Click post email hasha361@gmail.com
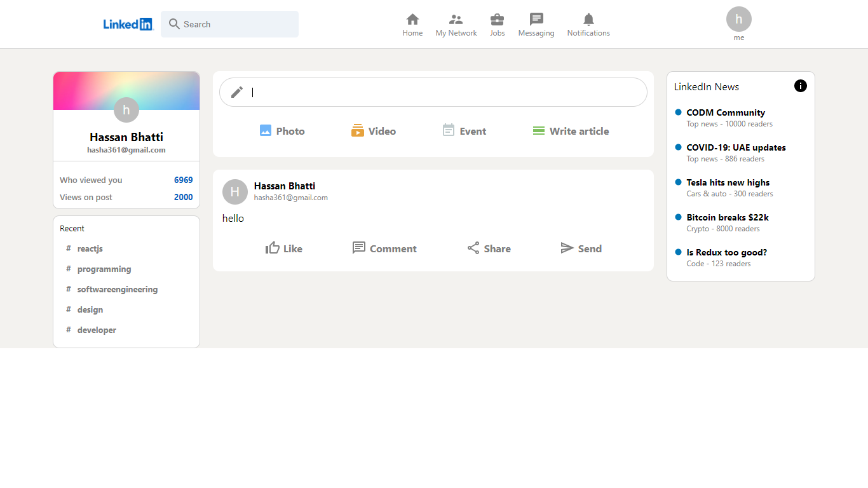 tap(291, 198)
